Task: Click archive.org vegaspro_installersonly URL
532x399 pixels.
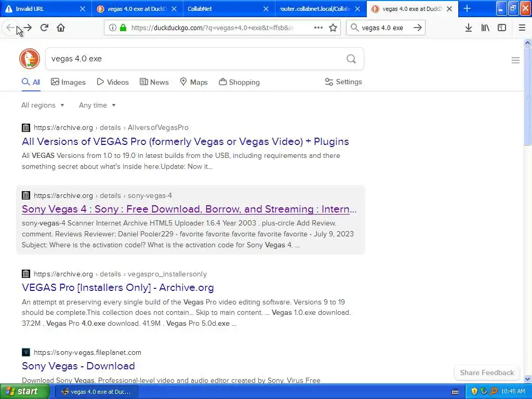Action: pos(120,274)
